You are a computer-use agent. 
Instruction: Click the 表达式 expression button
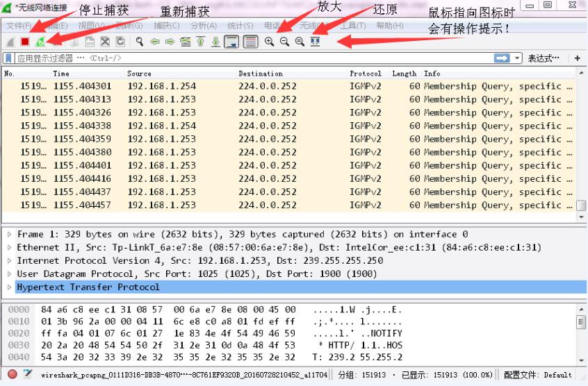[x=544, y=58]
